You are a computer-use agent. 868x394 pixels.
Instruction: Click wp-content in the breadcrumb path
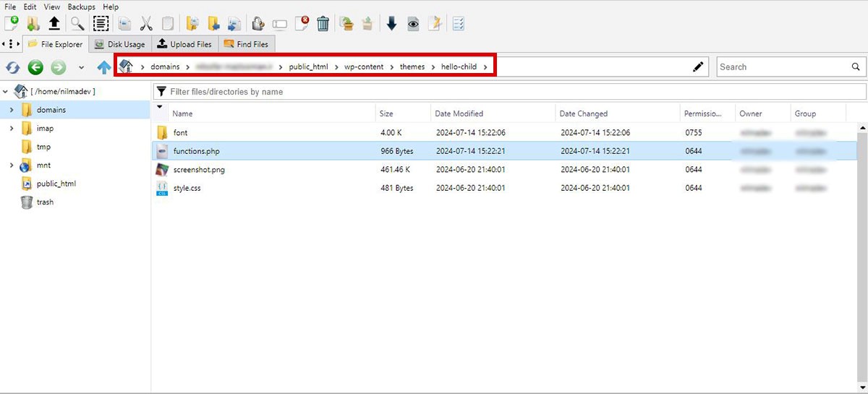point(365,67)
